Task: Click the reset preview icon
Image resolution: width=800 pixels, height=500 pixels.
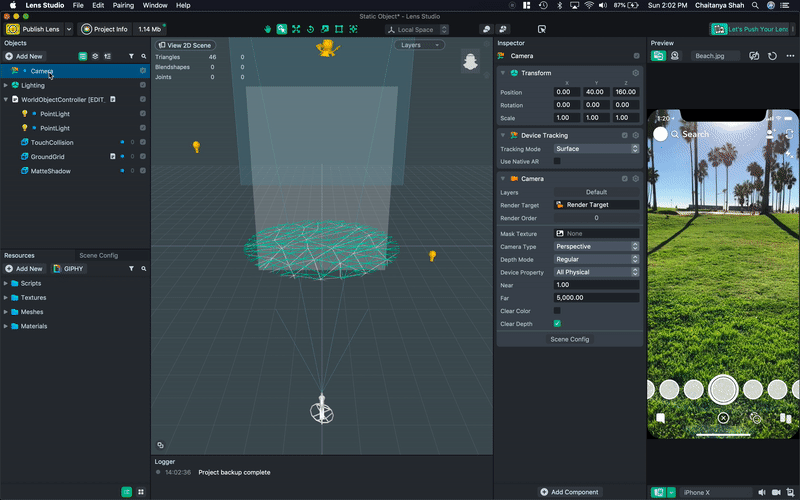Action: pyautogui.click(x=772, y=56)
